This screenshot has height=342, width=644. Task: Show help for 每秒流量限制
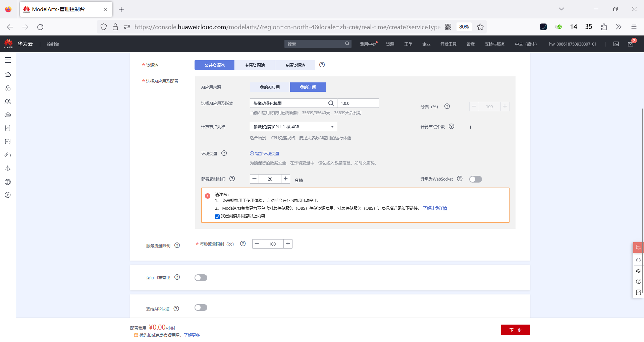pos(243,244)
